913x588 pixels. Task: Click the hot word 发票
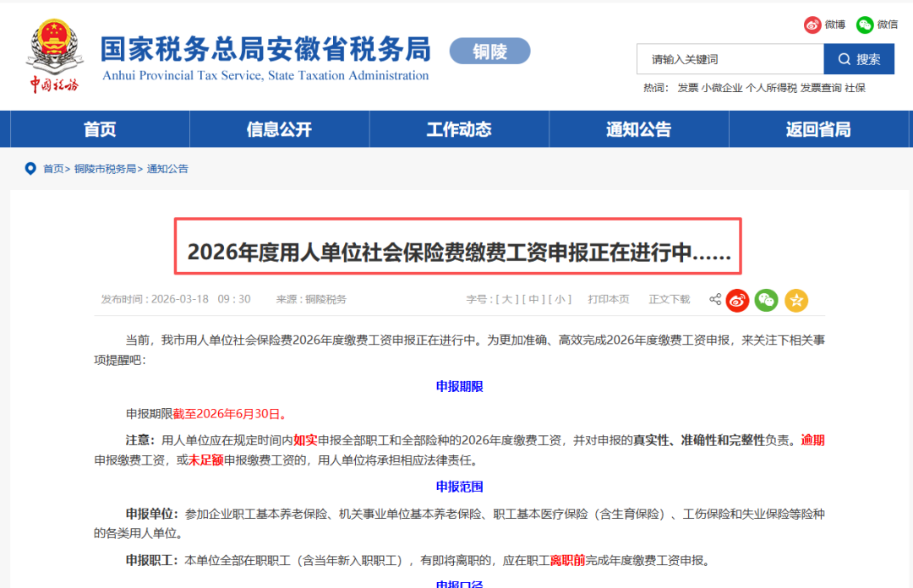coord(687,88)
